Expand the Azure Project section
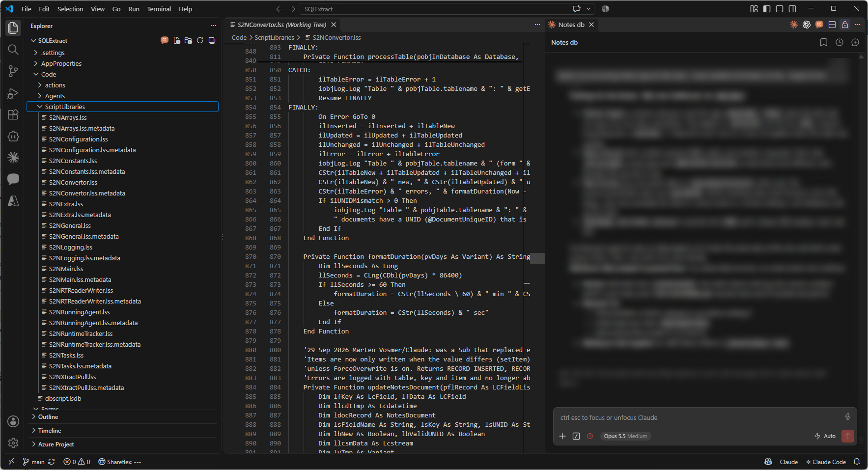This screenshot has width=868, height=470. pyautogui.click(x=122, y=444)
